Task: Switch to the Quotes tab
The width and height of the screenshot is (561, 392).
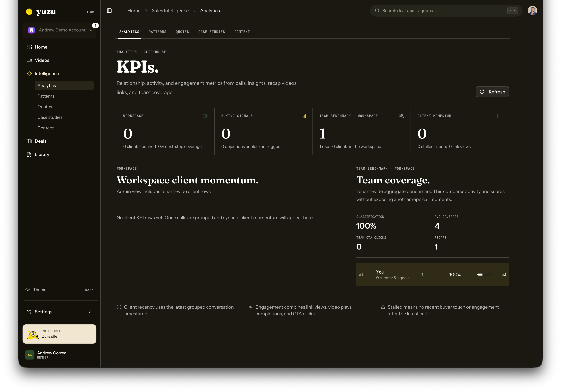Action: (182, 32)
